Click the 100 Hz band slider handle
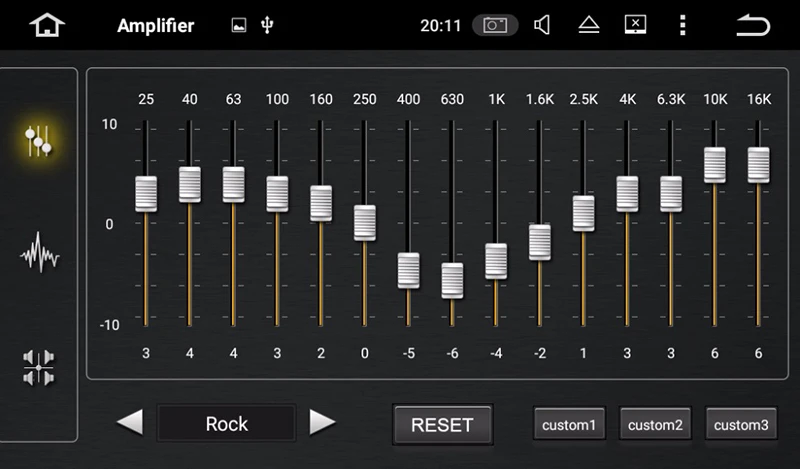Image resolution: width=800 pixels, height=469 pixels. tap(277, 194)
